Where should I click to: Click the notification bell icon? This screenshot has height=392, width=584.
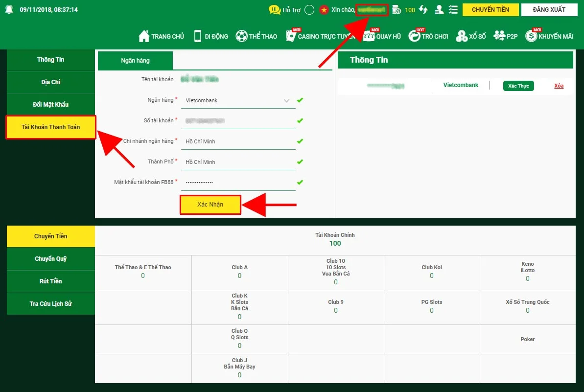pos(9,10)
